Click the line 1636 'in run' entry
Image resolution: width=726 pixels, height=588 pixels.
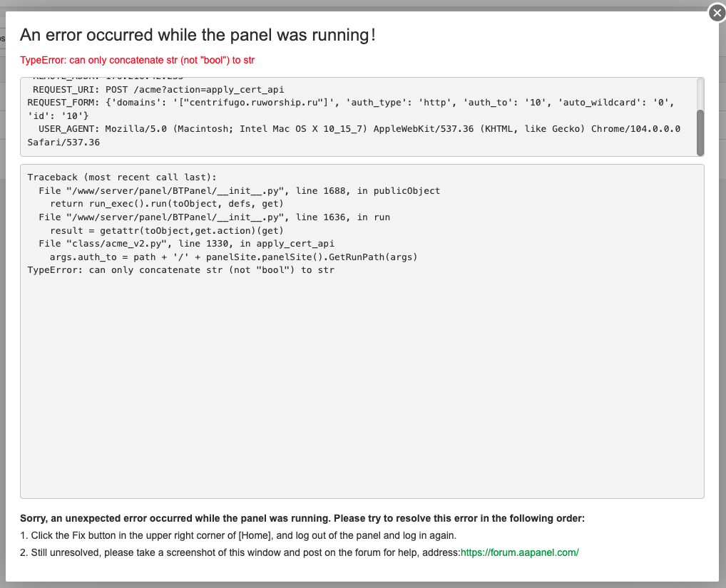coord(214,217)
